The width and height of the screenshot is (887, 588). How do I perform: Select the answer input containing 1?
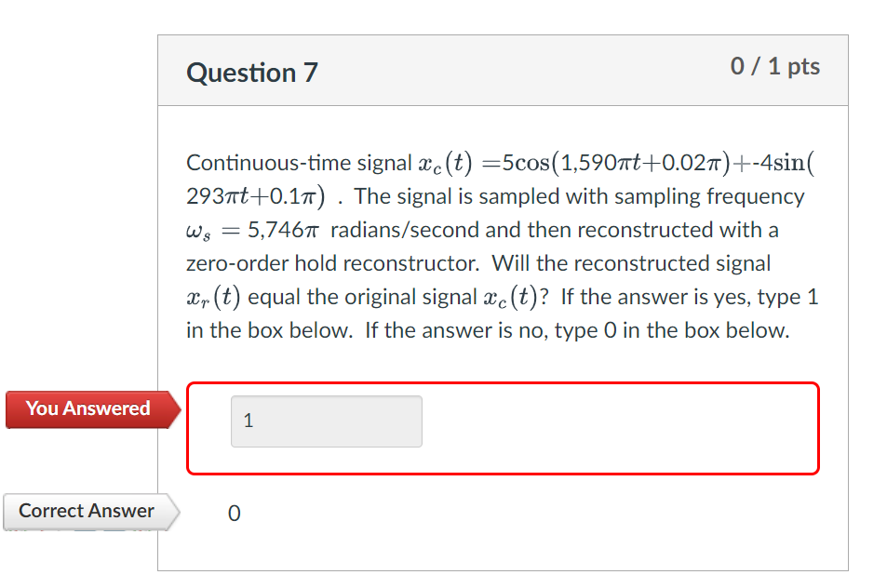point(326,421)
